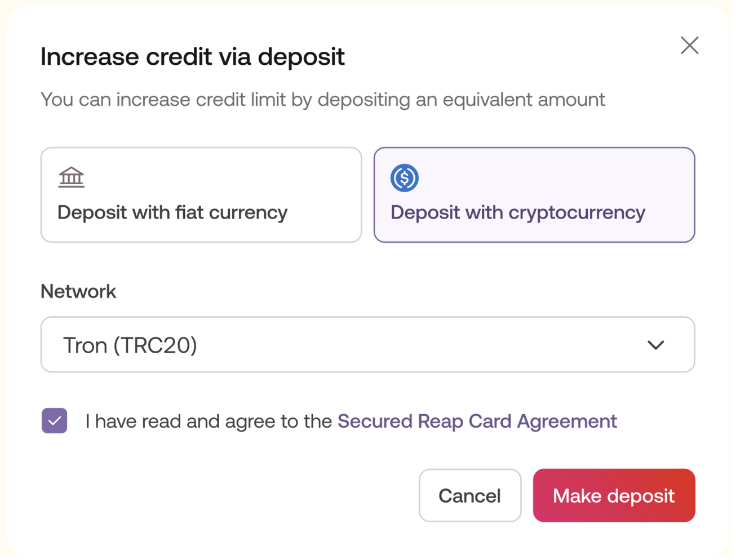Close the deposit dialog with X
The image size is (736, 560).
[689, 46]
